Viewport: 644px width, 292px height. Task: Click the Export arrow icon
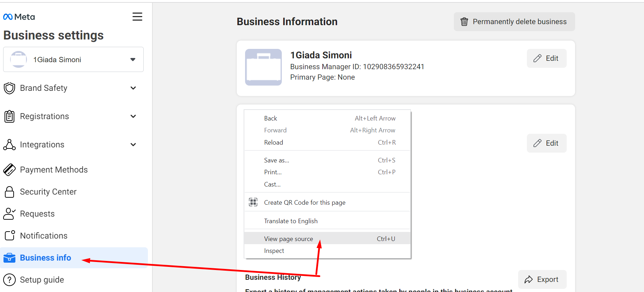[x=529, y=279]
